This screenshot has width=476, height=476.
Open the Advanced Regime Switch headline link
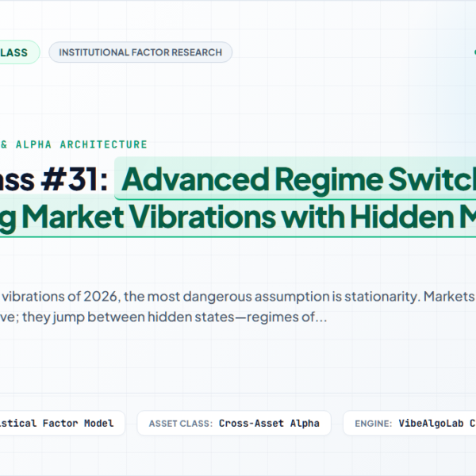pos(295,178)
